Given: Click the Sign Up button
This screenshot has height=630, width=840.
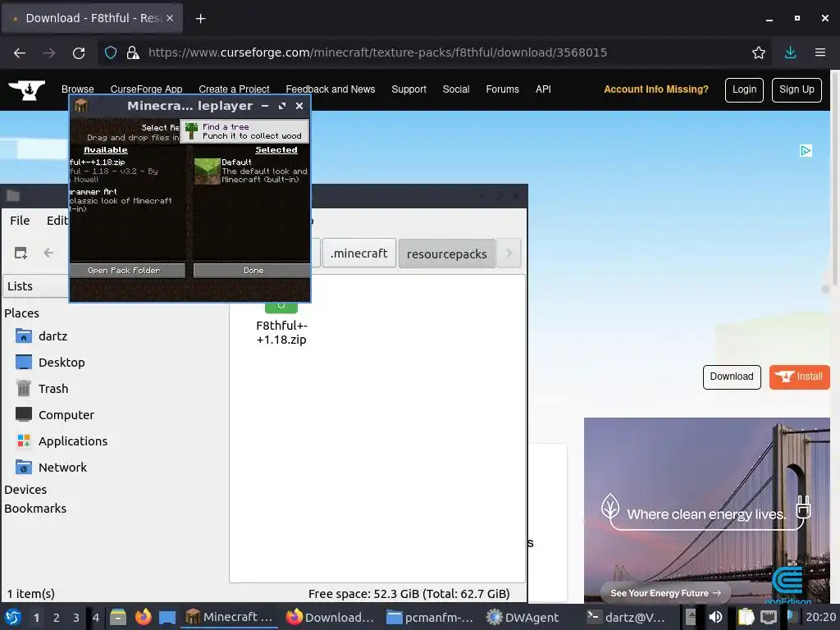Looking at the screenshot, I should pos(797,90).
